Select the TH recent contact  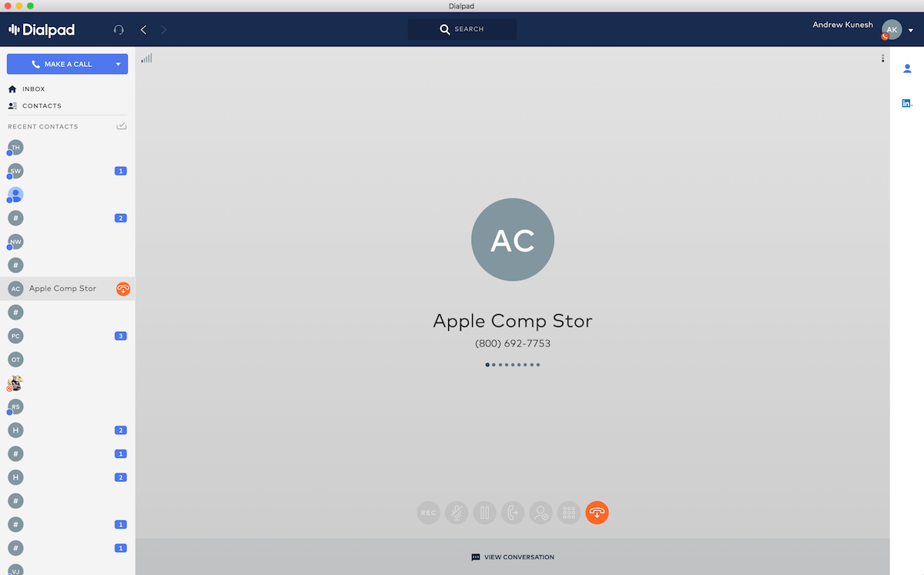click(x=15, y=147)
